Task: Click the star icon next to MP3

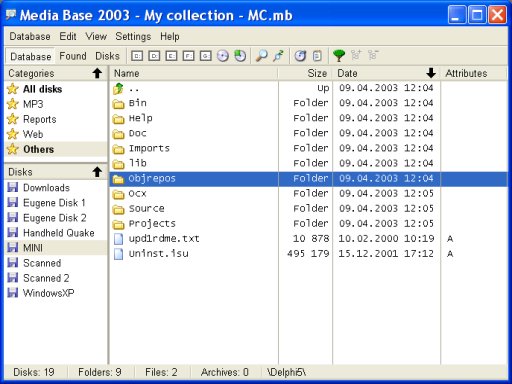Action: tap(13, 104)
